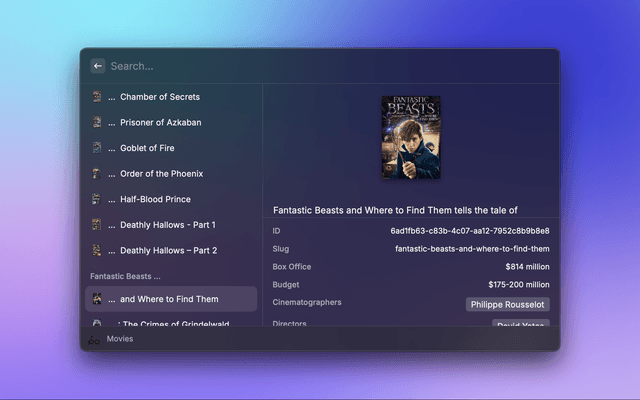Select the and Where to Find Them item
The image size is (640, 400).
pos(170,299)
